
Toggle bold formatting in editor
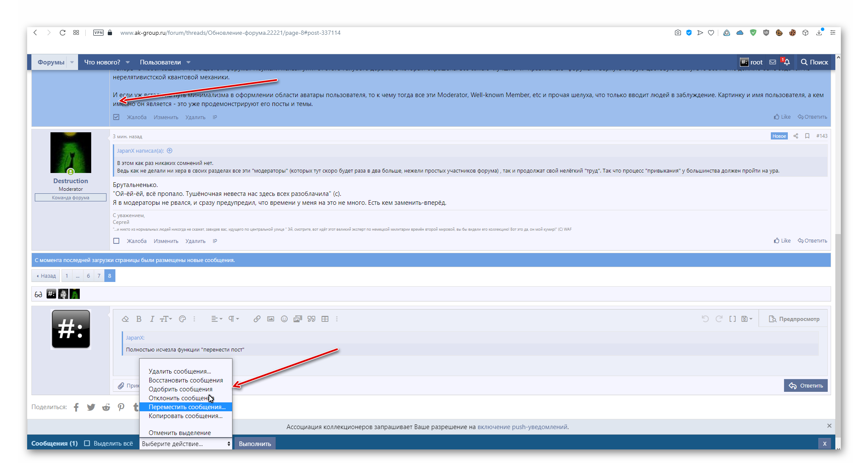(x=139, y=319)
